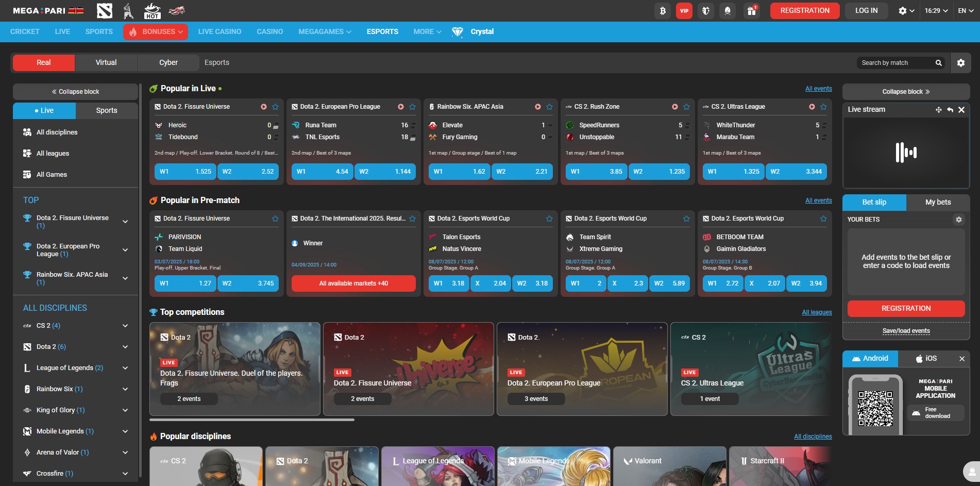Add Dota 2 Fissure Universe match to favorites
Image resolution: width=980 pixels, height=486 pixels.
pyautogui.click(x=275, y=107)
